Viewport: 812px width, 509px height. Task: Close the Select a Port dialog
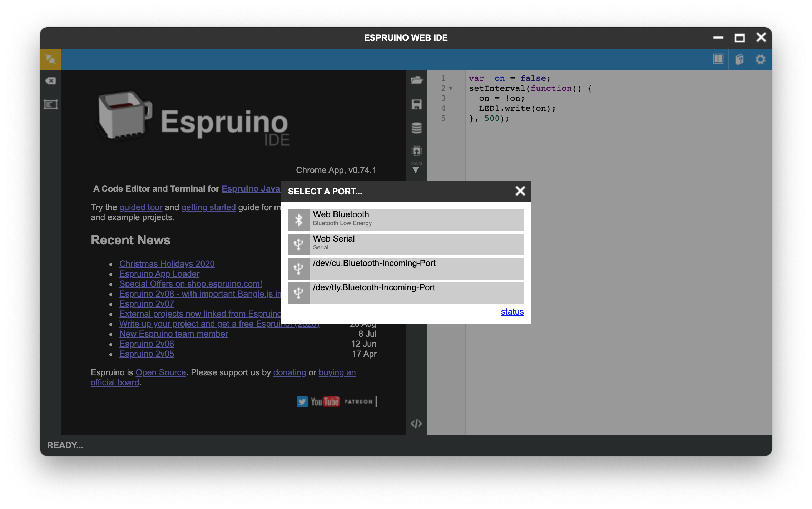click(520, 191)
